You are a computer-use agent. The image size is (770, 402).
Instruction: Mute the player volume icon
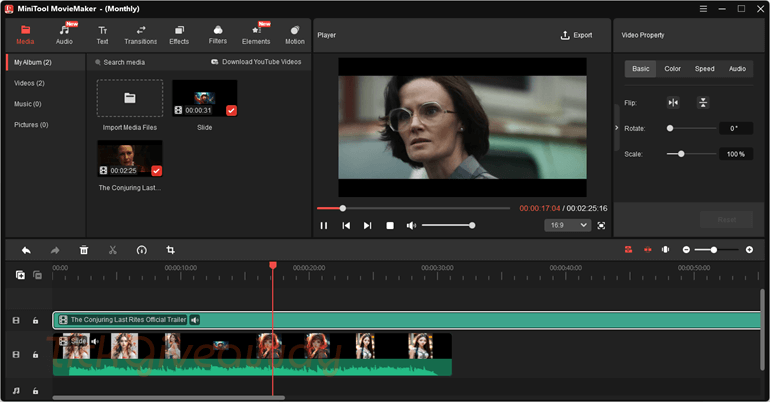point(411,225)
